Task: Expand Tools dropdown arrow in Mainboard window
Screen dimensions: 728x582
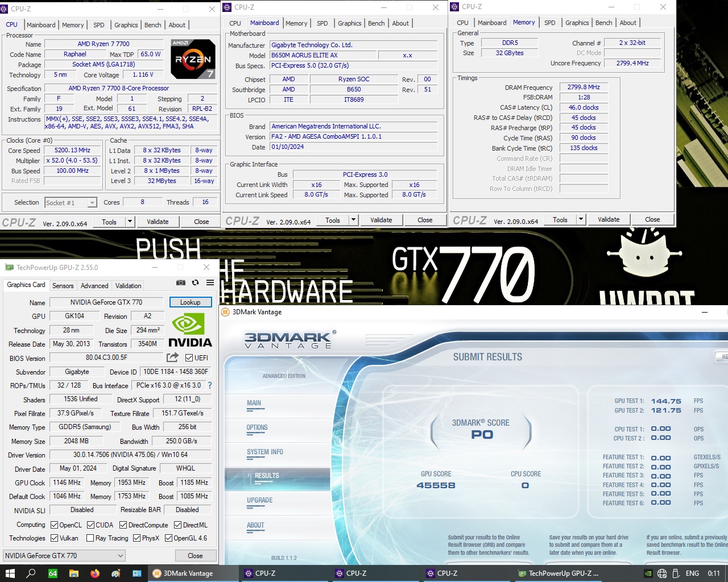Action: [353, 220]
